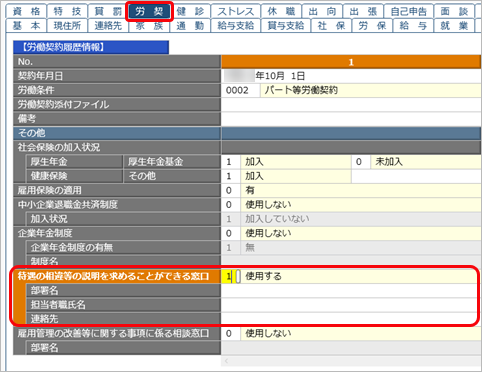Click the 制度名 label
Viewport: 482px width, 372px height.
pyautogui.click(x=45, y=261)
